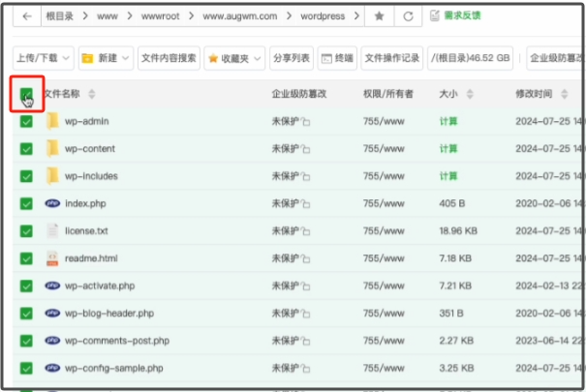
Task: Expand the 收藏夹 favorites dropdown
Action: 234,58
